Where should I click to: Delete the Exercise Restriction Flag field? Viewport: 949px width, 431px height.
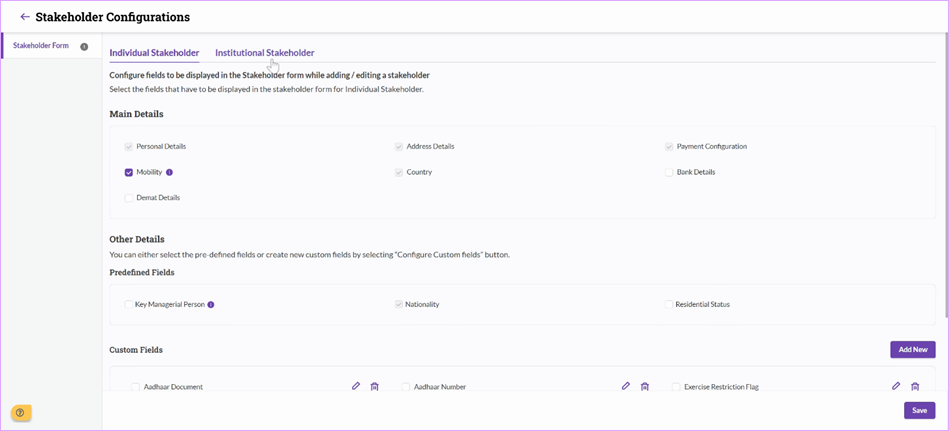point(915,386)
